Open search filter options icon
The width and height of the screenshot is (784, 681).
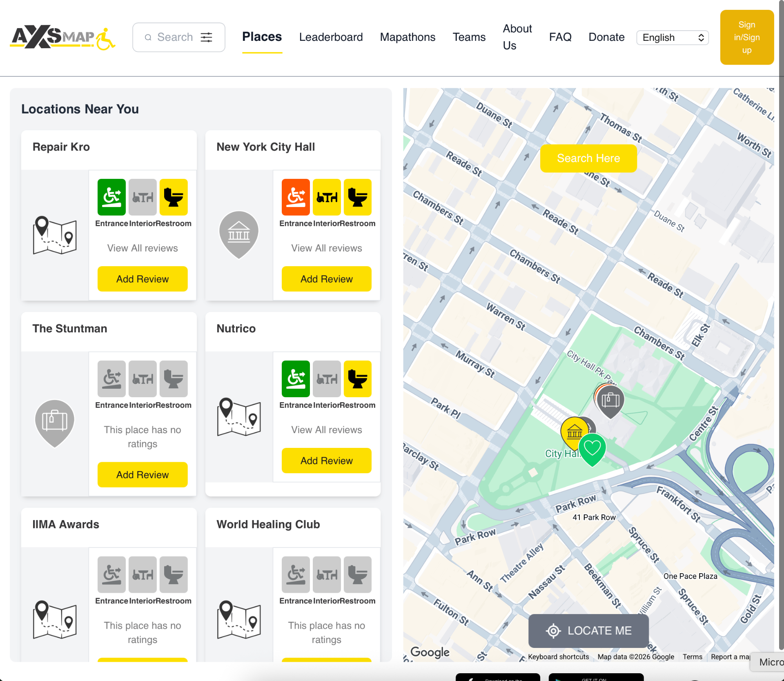click(207, 37)
